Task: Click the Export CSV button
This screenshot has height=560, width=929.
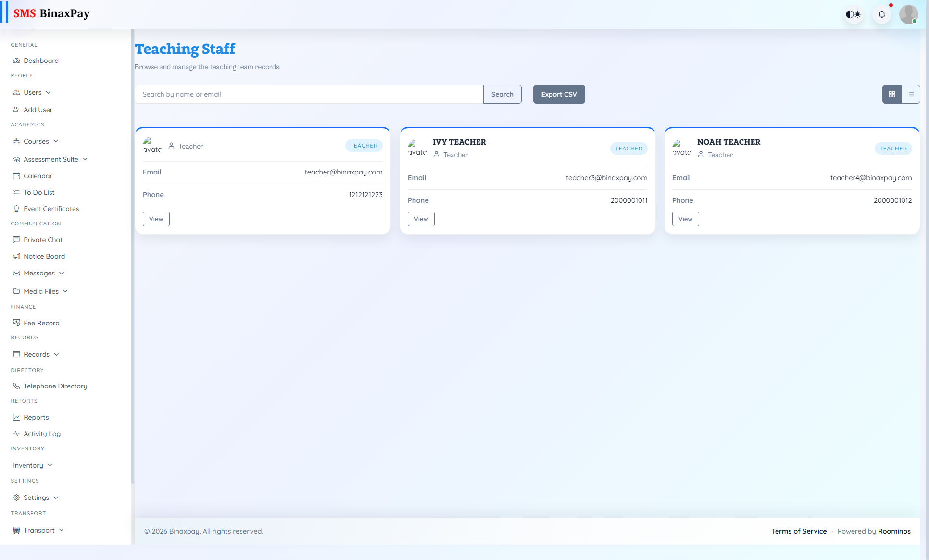Action: point(559,94)
